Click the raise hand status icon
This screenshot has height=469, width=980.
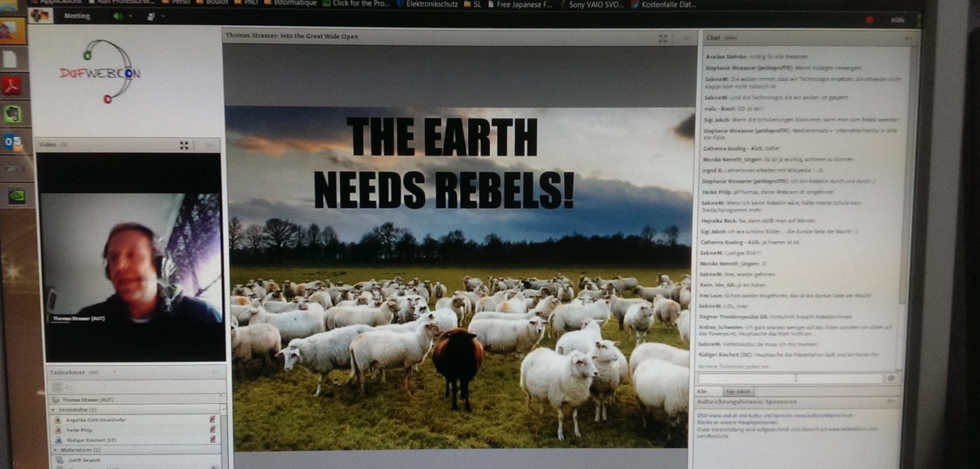pos(150,16)
